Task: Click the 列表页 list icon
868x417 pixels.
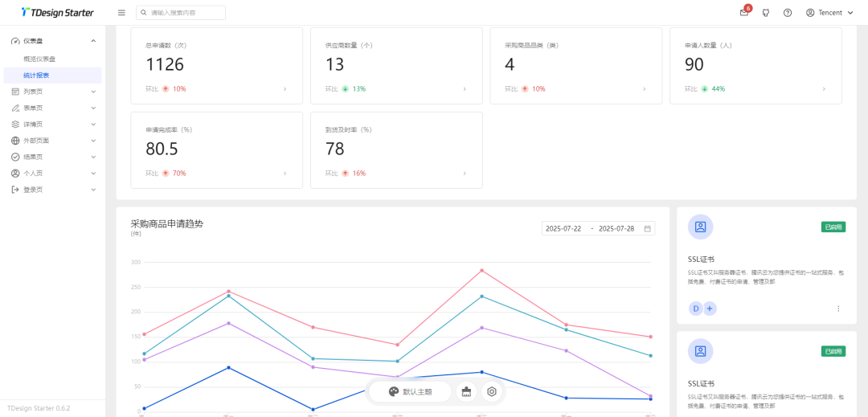Action: coord(15,92)
